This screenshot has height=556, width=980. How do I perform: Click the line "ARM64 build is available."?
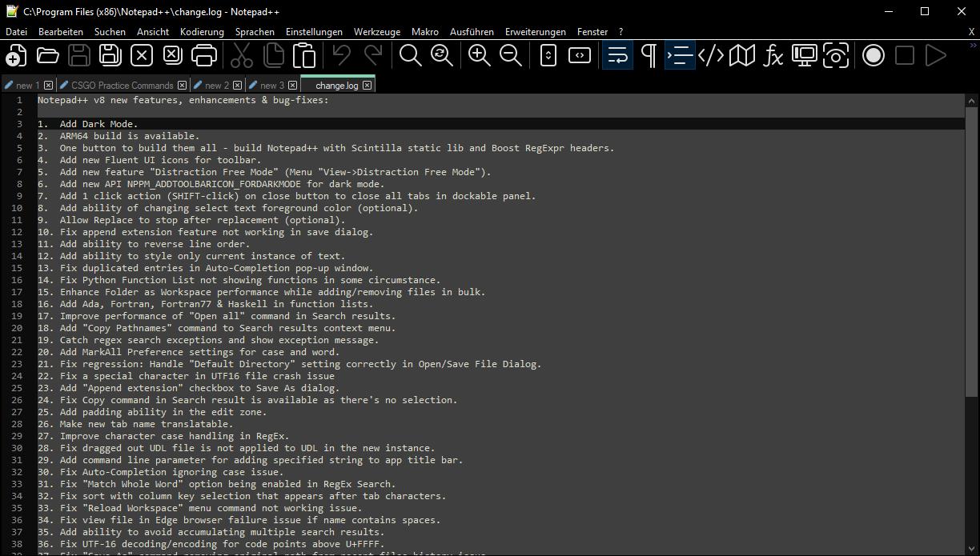click(130, 136)
